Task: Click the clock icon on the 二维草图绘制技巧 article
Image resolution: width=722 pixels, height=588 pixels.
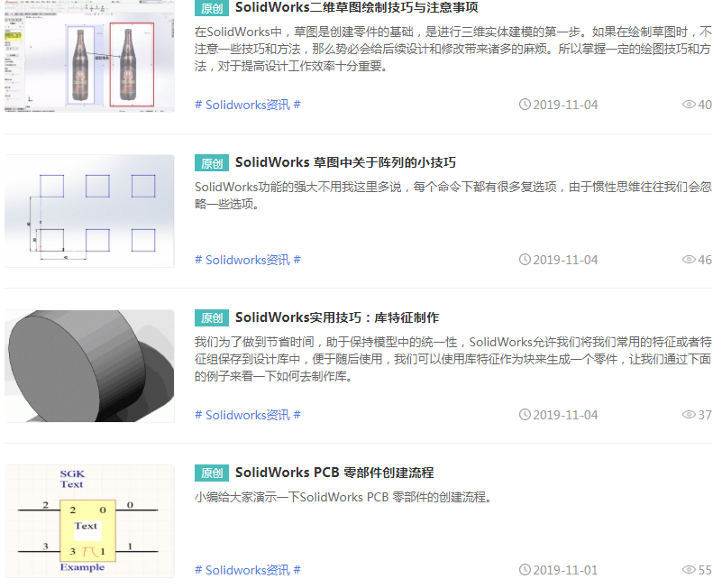Action: pos(525,105)
